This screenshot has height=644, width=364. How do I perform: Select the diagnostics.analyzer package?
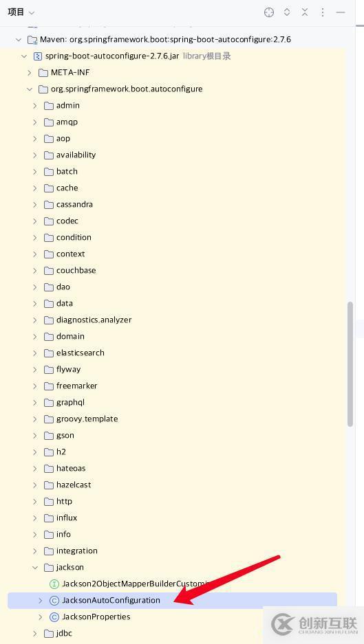click(94, 320)
